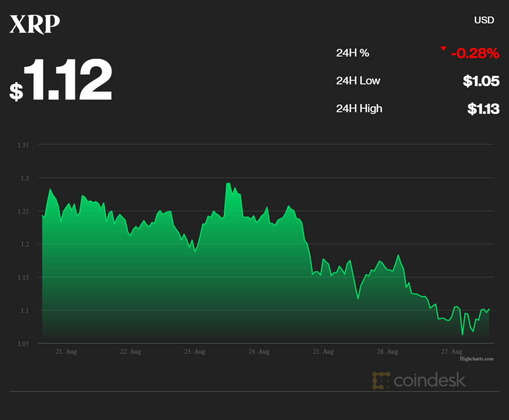
Task: Select the XRP title heading
Action: click(35, 24)
